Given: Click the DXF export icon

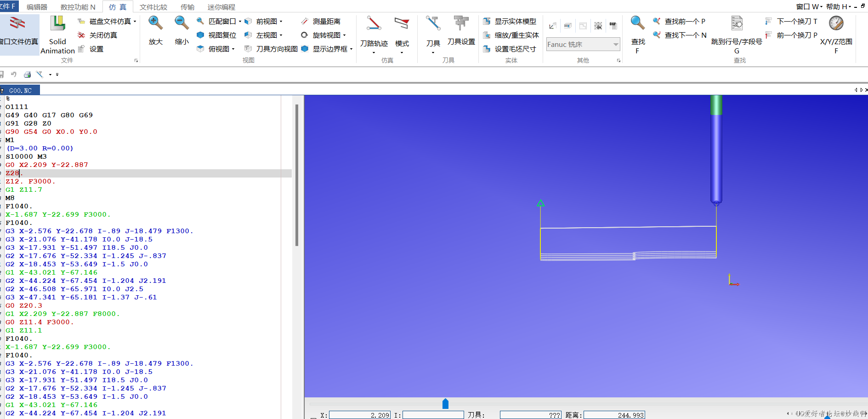Looking at the screenshot, I should tap(613, 26).
